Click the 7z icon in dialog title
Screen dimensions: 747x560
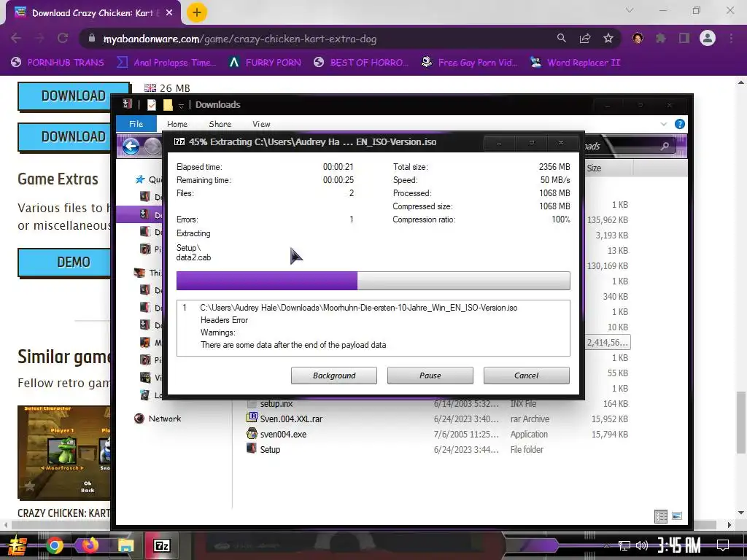[x=179, y=142]
